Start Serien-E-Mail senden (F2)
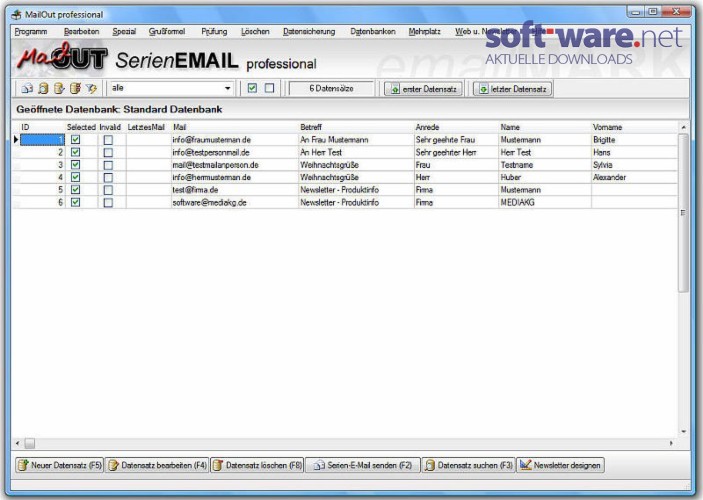 363,465
